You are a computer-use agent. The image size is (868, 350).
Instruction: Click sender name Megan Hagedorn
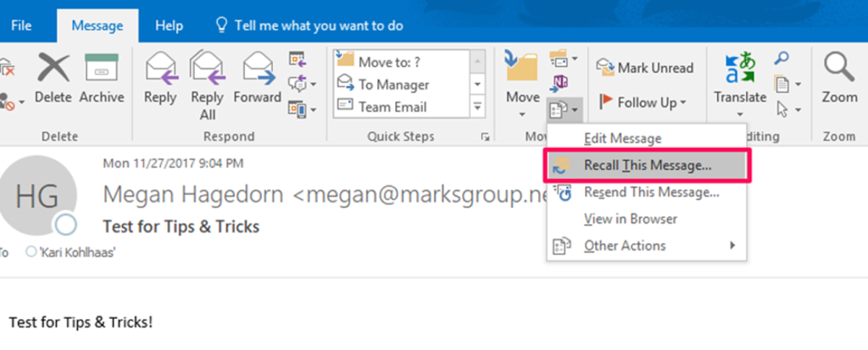[x=194, y=194]
